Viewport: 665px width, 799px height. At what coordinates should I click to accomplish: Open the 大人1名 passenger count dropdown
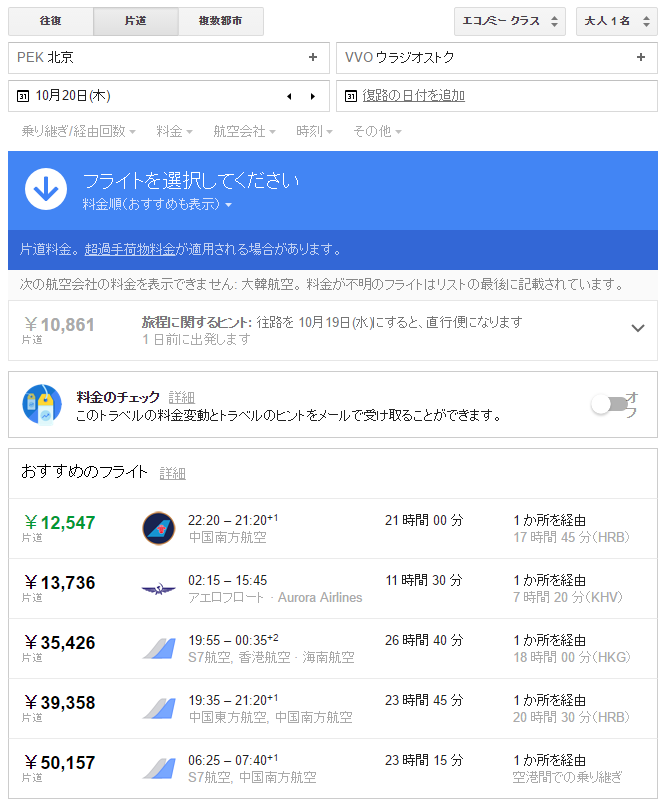(617, 21)
